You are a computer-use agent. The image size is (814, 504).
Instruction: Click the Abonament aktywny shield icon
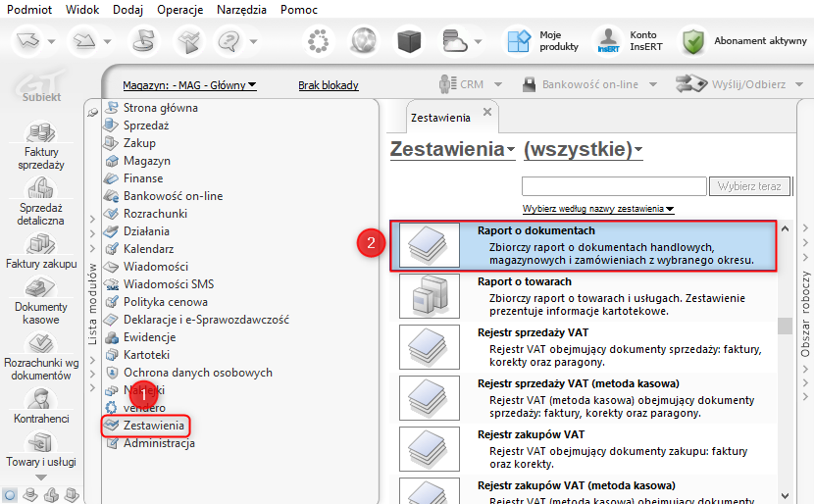click(x=693, y=41)
